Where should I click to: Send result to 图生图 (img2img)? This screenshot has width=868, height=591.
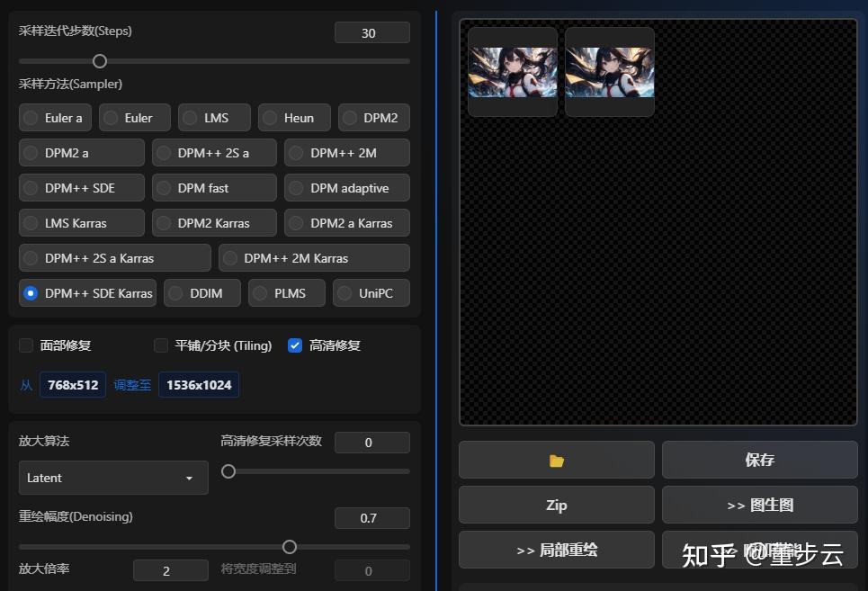(758, 505)
